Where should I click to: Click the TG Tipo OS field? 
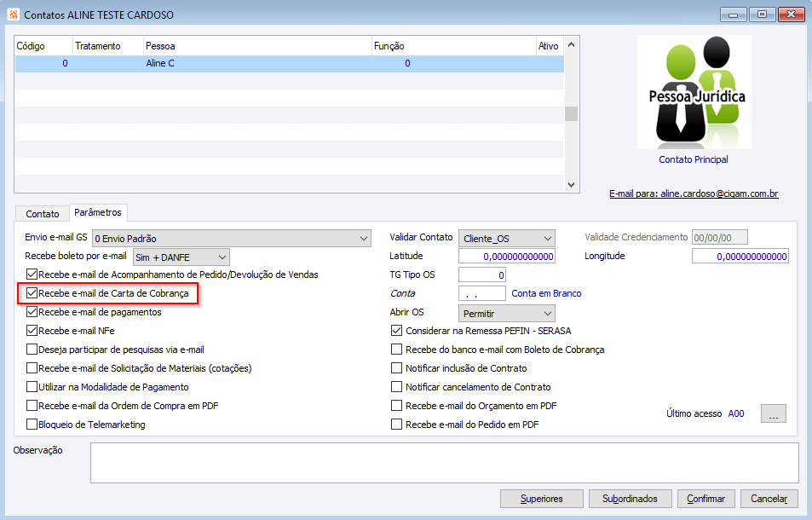(x=482, y=274)
